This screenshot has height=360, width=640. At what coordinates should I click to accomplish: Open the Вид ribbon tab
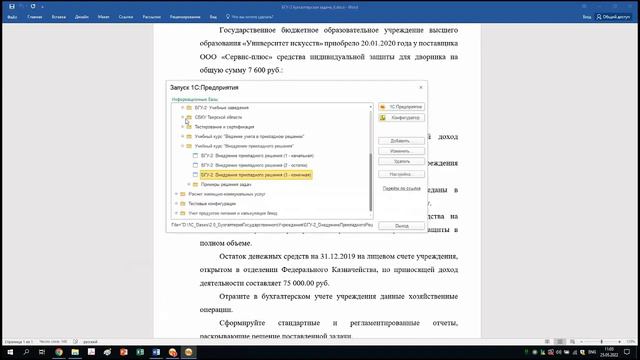pyautogui.click(x=213, y=17)
